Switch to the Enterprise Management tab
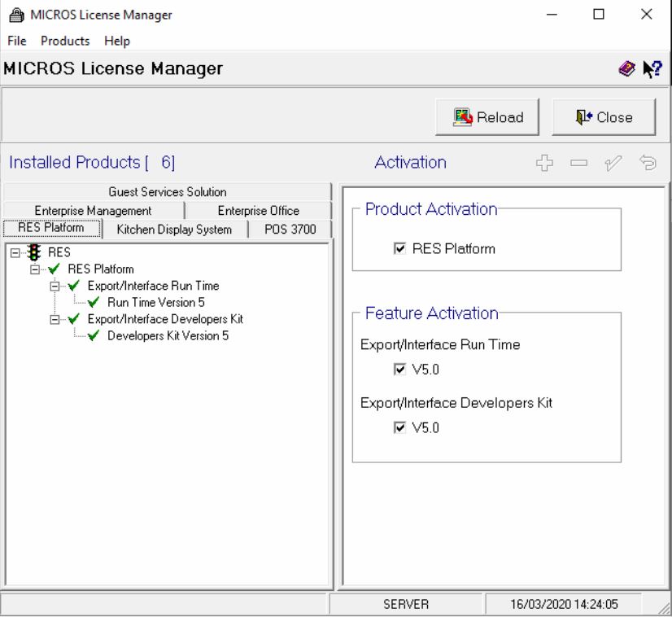Screen dimensions: 672x617 [x=93, y=211]
